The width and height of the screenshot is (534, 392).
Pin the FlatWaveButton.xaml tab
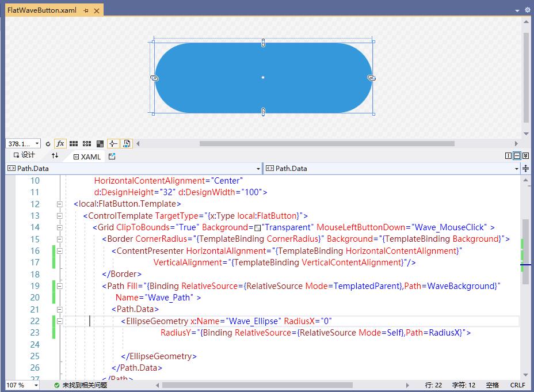(x=86, y=10)
